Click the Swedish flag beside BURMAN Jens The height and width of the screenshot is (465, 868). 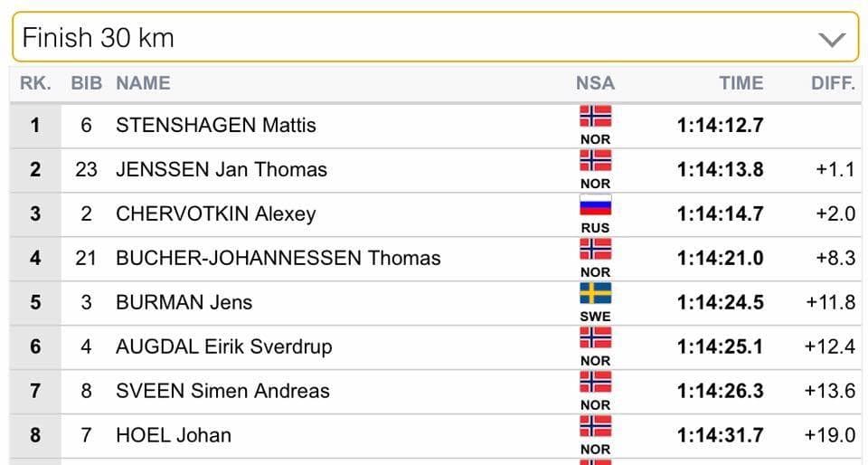595,293
